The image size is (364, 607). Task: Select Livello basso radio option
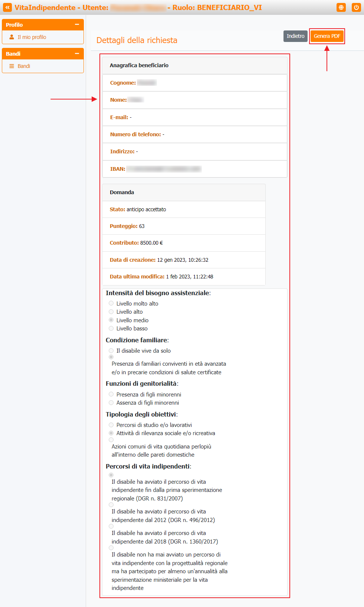click(111, 329)
